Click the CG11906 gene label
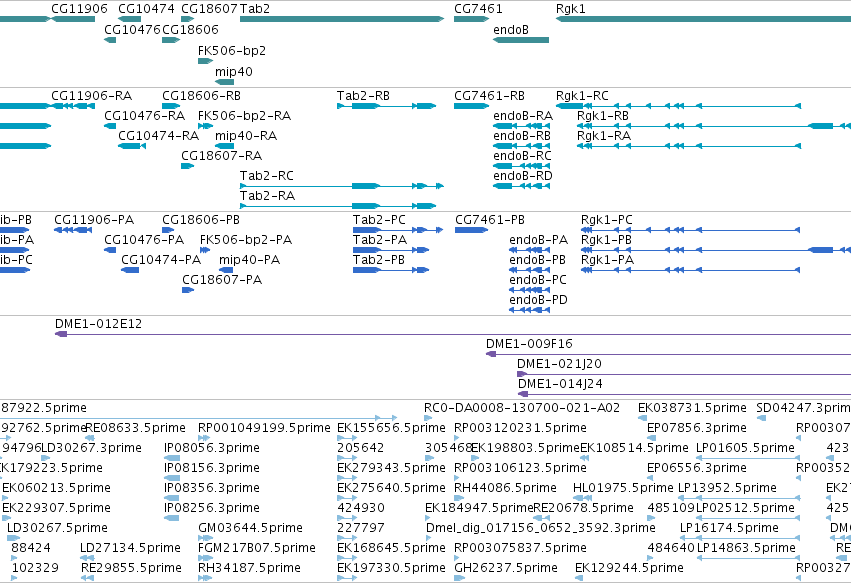851x583 pixels. click(x=79, y=9)
